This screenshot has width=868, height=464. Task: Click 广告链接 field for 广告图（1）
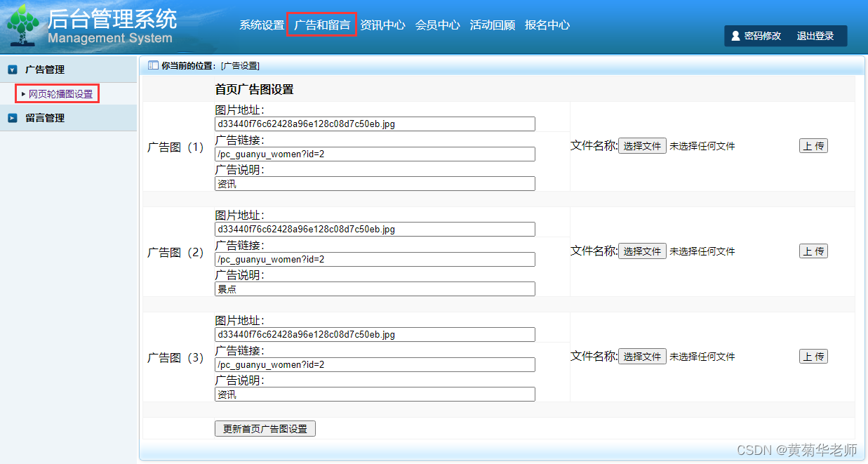pos(375,154)
